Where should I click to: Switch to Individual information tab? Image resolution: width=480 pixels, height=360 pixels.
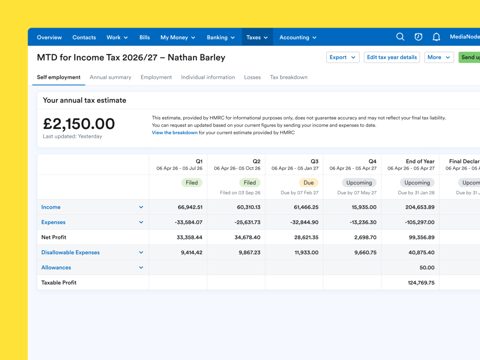coord(208,77)
